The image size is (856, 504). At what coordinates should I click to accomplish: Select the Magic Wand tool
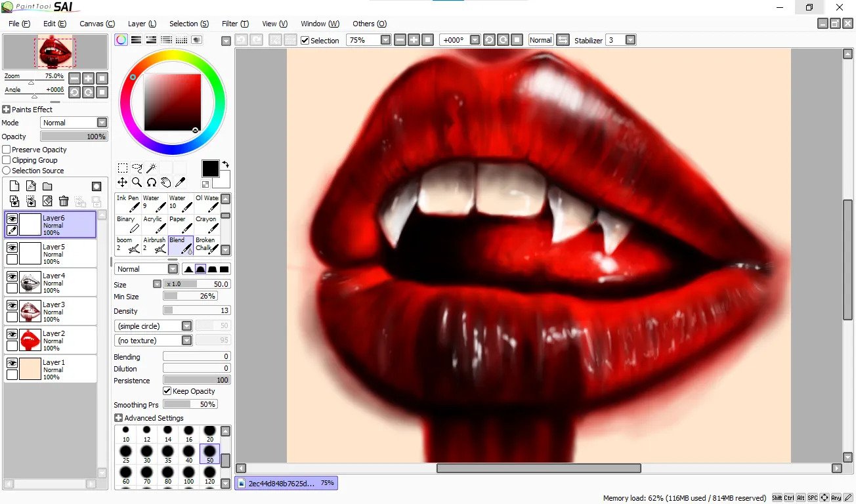152,169
